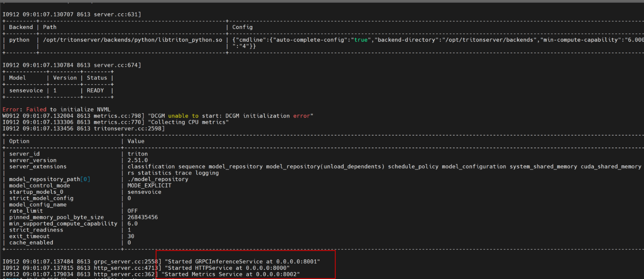This screenshot has width=644, height=279.
Task: Click the server_version value '2.51.0'
Action: (x=137, y=160)
